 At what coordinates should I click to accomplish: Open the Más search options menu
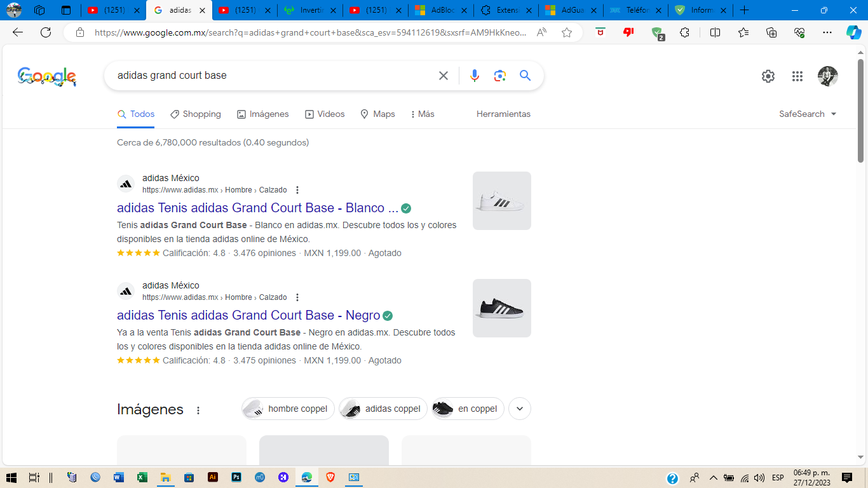pos(423,114)
